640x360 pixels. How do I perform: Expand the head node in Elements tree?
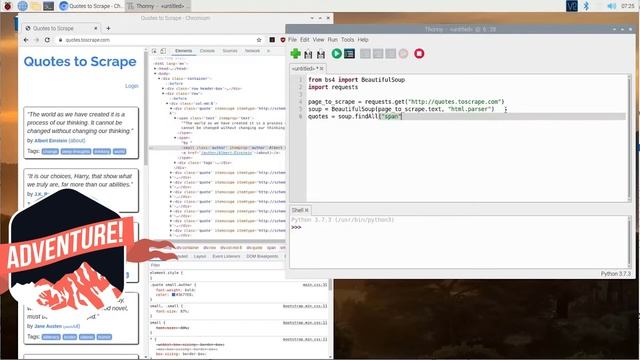156,69
